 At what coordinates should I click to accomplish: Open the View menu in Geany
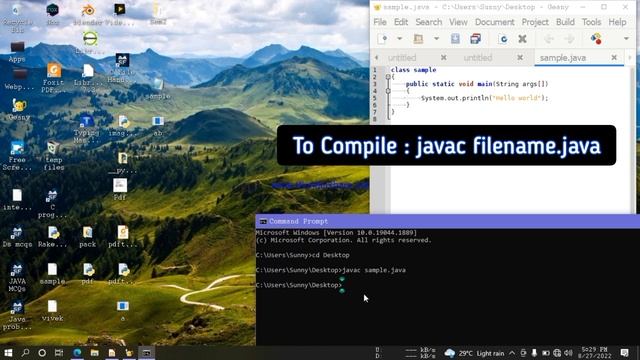[458, 22]
